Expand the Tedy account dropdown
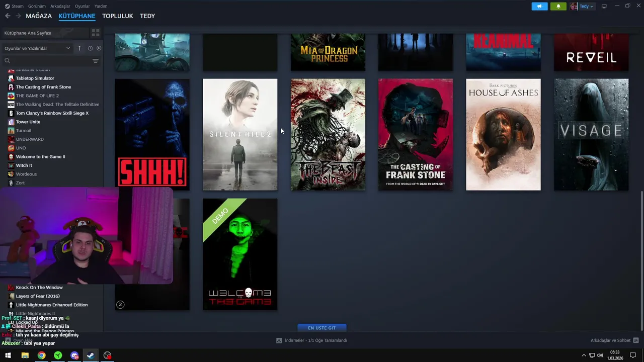This screenshot has height=362, width=644. 587,7
